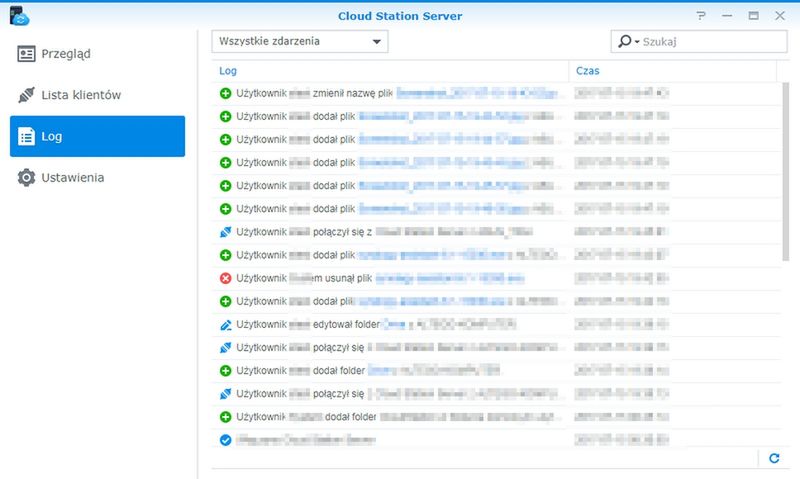Click the Lista klientów plug icon
Viewport: 800px width, 479px height.
click(x=26, y=95)
